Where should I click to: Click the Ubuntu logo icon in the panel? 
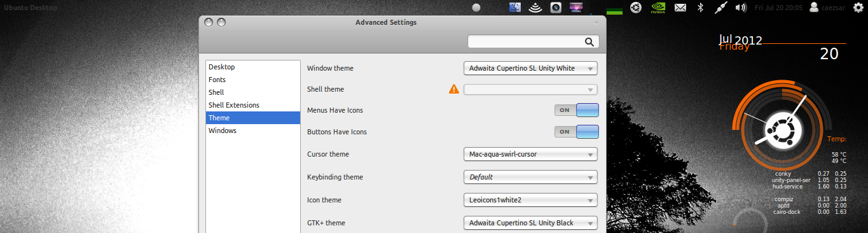[x=635, y=8]
